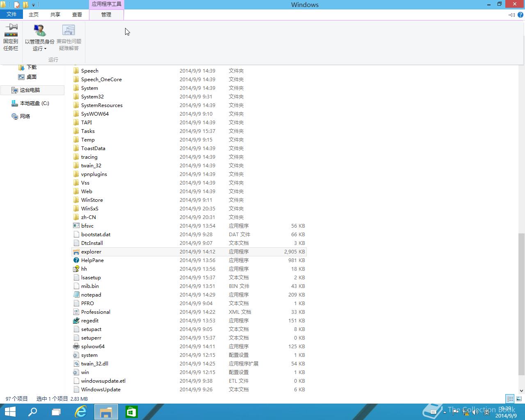Select the lsasetup text file
Screen dimensions: 525x420
(x=189, y=278)
